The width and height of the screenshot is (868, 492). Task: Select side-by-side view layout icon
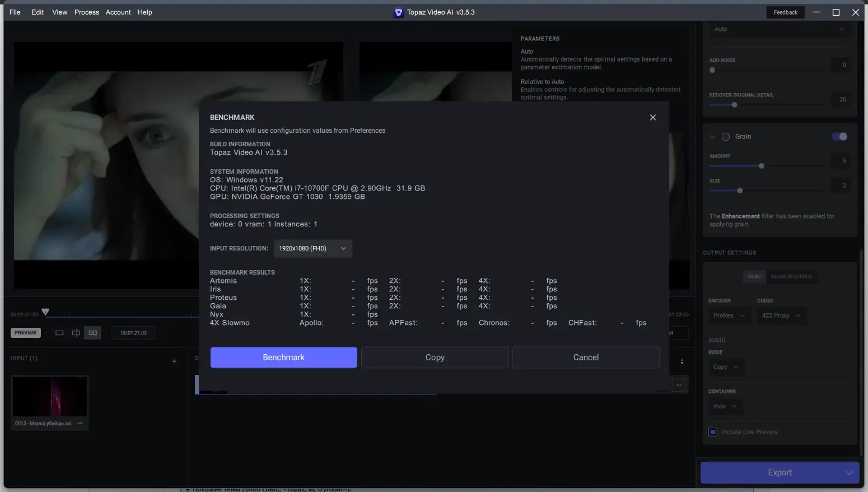point(93,333)
